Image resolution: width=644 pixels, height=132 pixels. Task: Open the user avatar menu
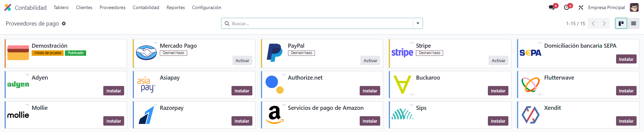pos(634,7)
